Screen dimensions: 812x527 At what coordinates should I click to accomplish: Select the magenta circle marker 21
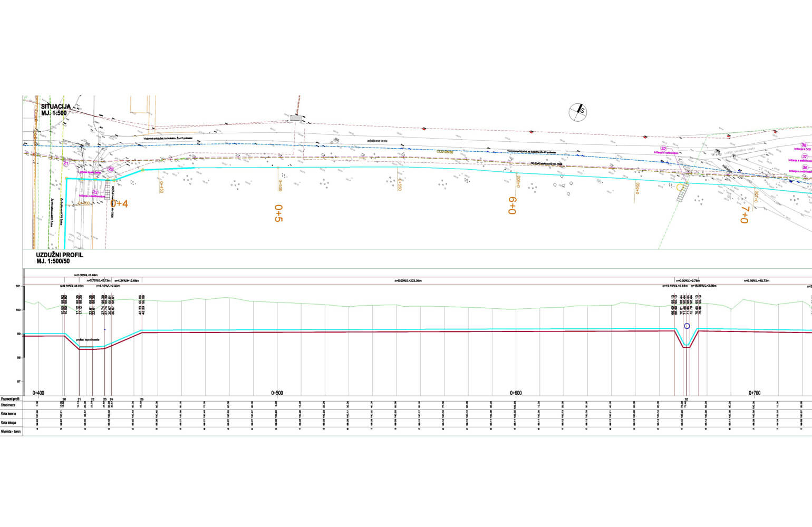[66, 164]
